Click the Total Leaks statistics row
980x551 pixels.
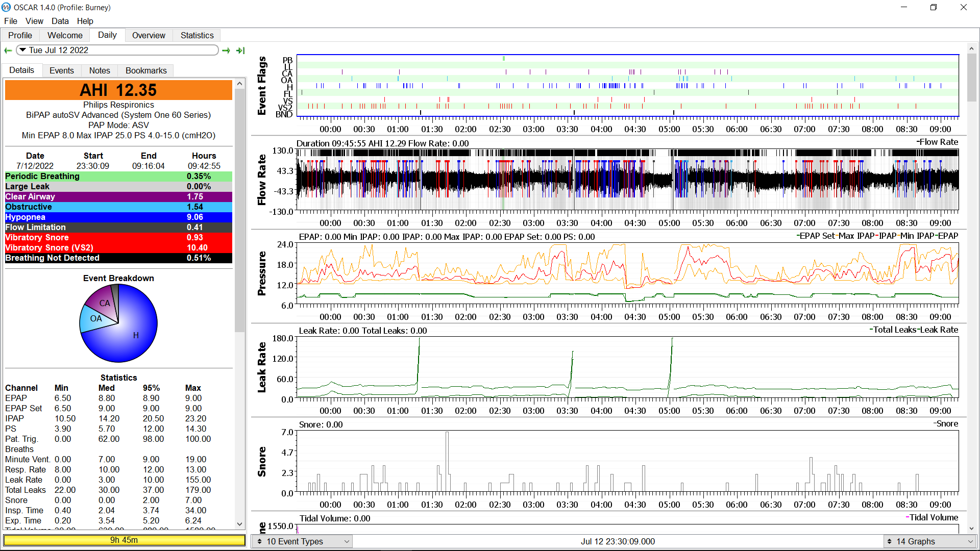[118, 490]
